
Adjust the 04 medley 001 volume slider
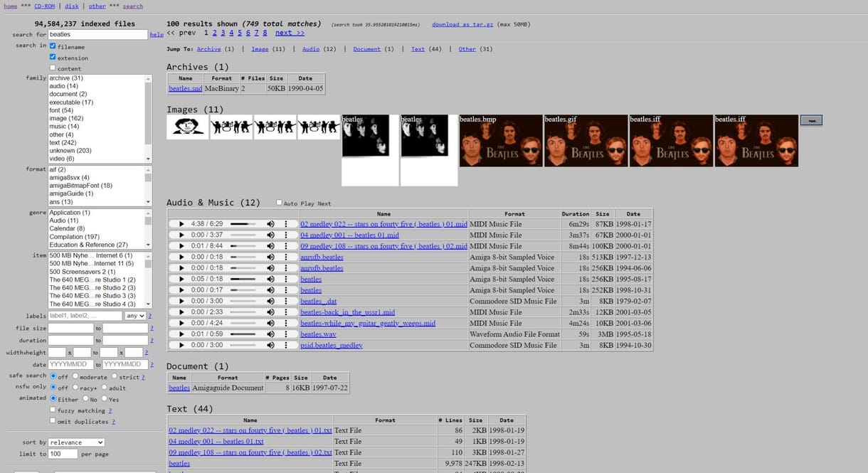click(243, 235)
